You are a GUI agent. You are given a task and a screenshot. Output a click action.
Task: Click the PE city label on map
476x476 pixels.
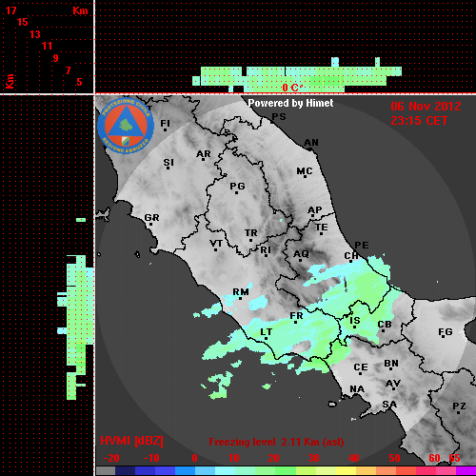(362, 246)
